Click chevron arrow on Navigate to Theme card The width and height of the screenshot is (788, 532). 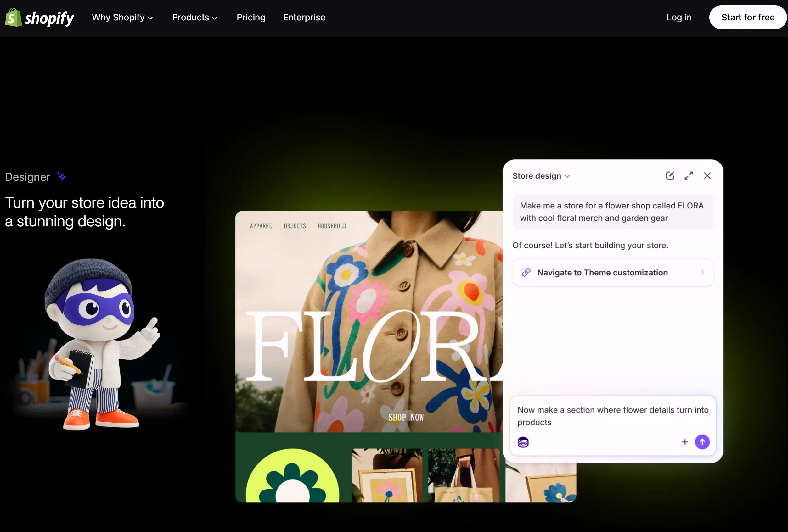702,272
